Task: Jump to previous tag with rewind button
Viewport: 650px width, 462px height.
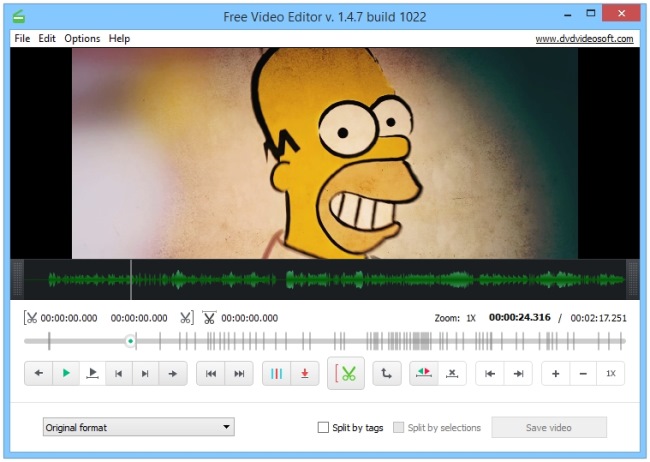Action: coord(211,373)
